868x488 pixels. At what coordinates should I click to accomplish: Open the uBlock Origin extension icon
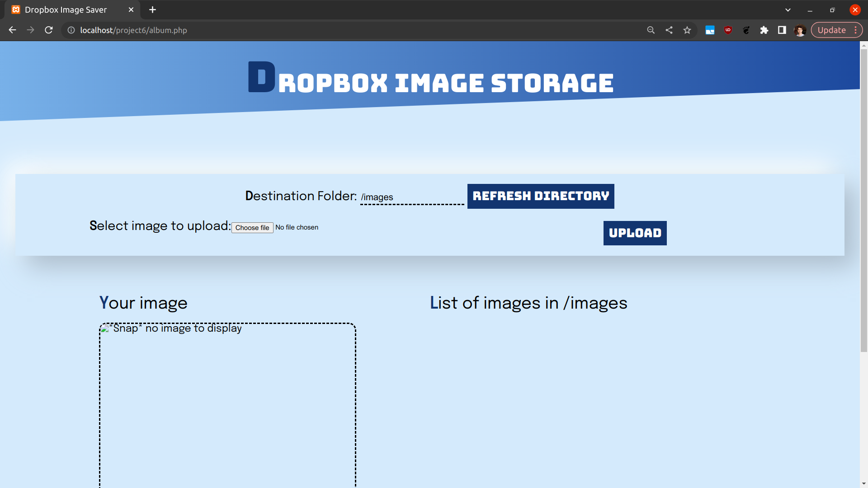click(728, 30)
